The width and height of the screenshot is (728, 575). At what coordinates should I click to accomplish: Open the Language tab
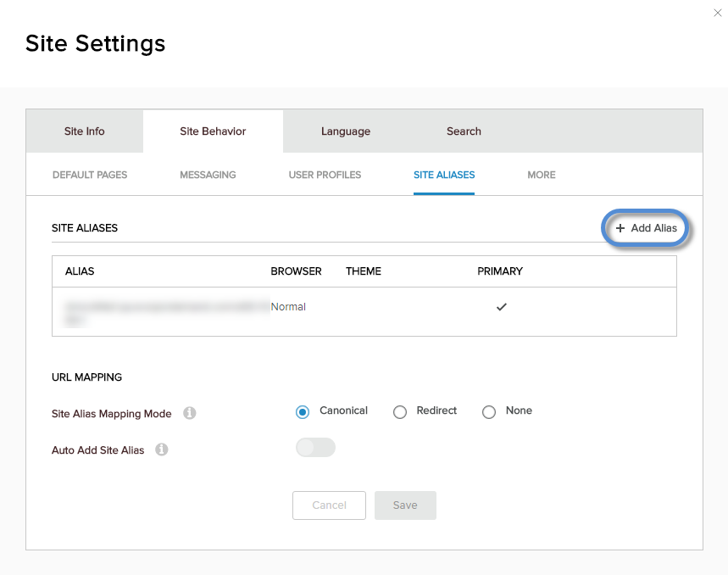point(345,131)
